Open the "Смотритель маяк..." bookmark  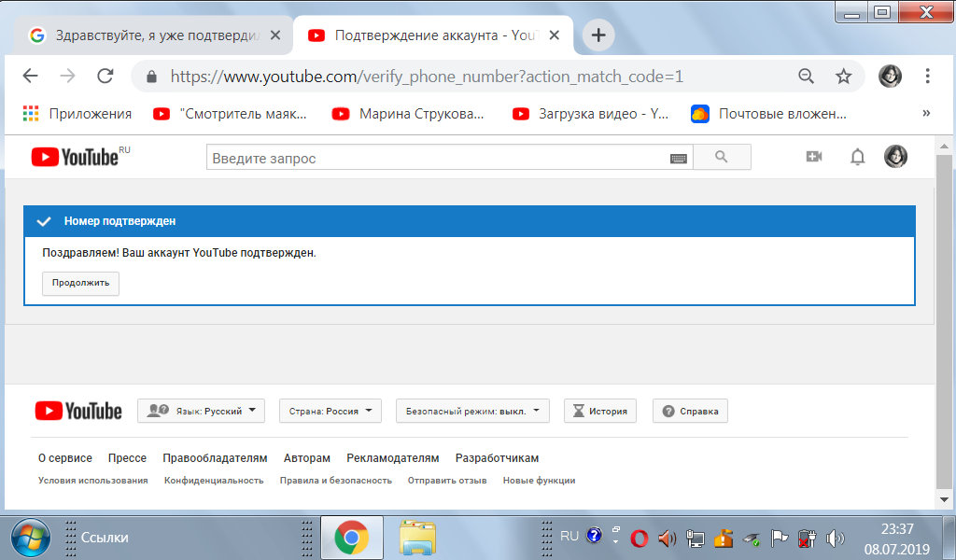tap(230, 113)
